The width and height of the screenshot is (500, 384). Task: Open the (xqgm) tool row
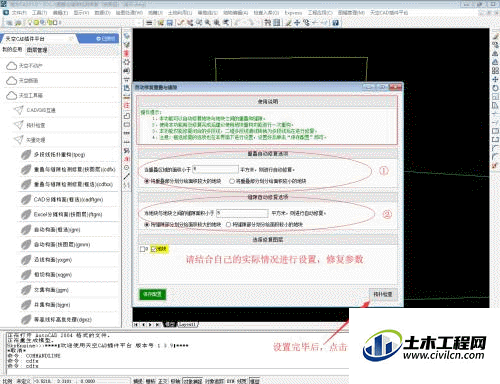pyautogui.click(x=69, y=275)
